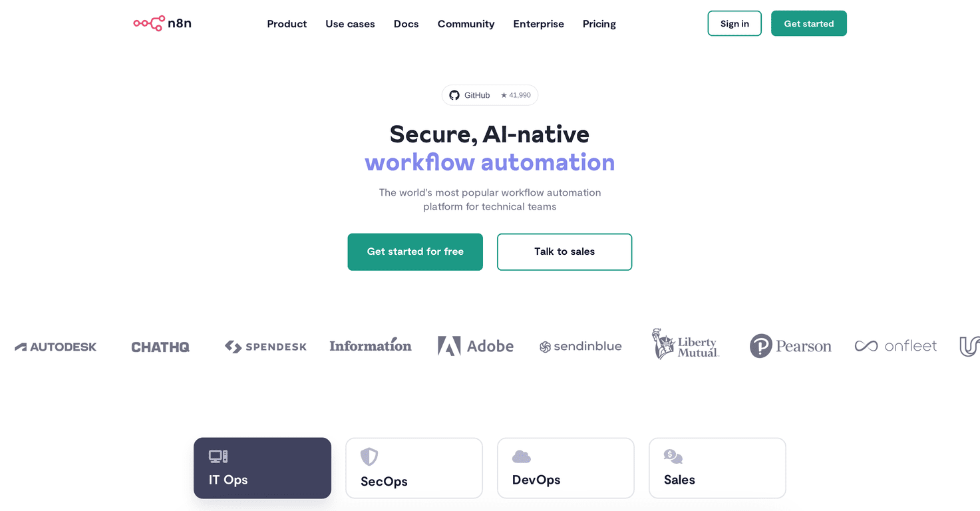
Task: Click the Pearson logo
Action: [x=790, y=346]
